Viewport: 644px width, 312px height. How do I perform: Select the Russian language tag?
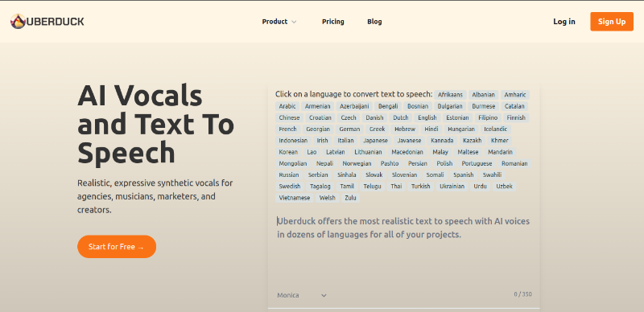[x=289, y=175]
